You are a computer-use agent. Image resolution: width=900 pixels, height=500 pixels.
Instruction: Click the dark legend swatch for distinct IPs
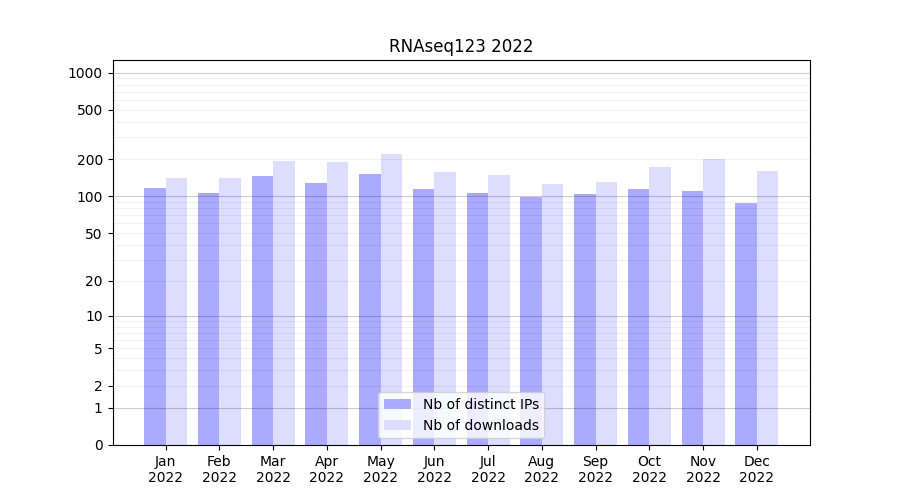397,404
